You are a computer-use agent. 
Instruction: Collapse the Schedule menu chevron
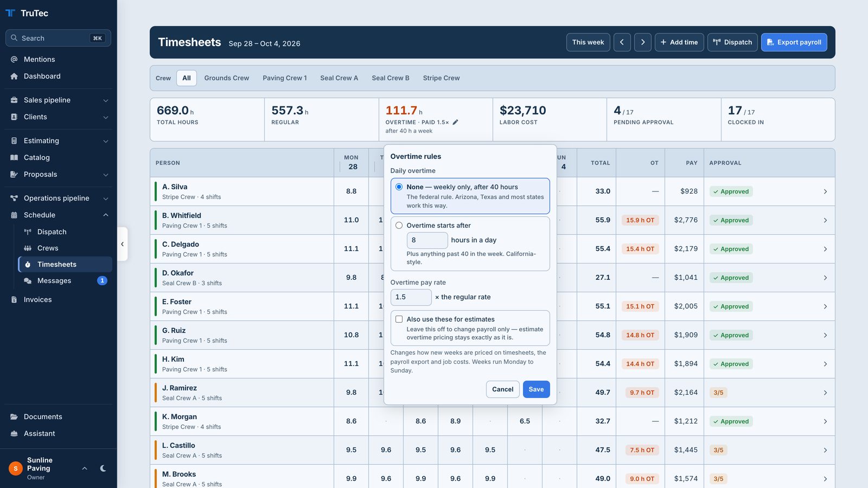pos(106,215)
